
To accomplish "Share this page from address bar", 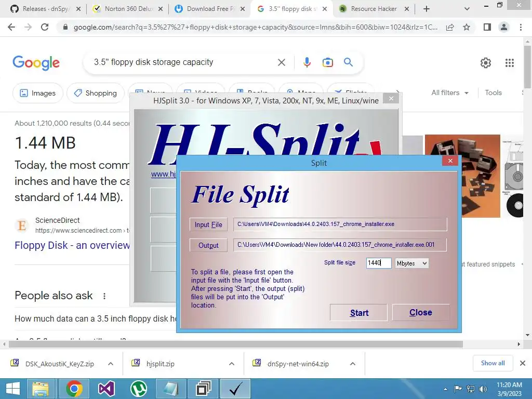I will (x=450, y=27).
